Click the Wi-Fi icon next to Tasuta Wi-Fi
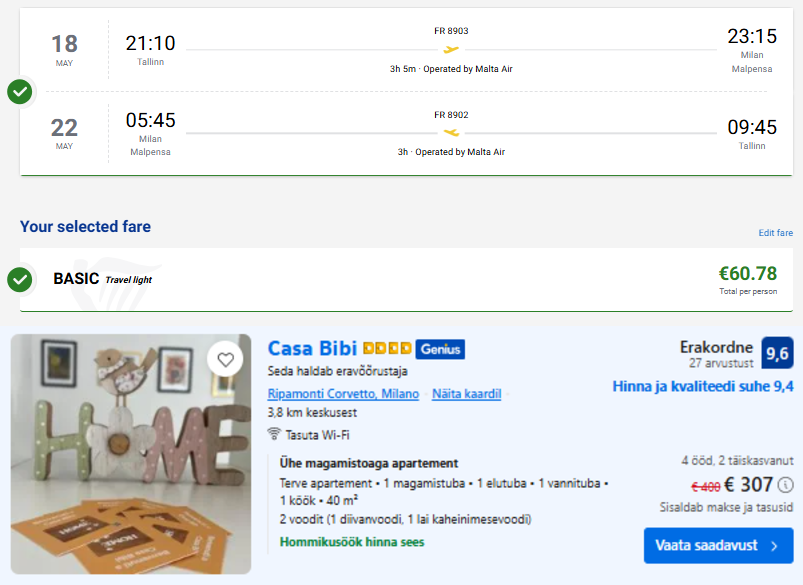 click(x=274, y=434)
